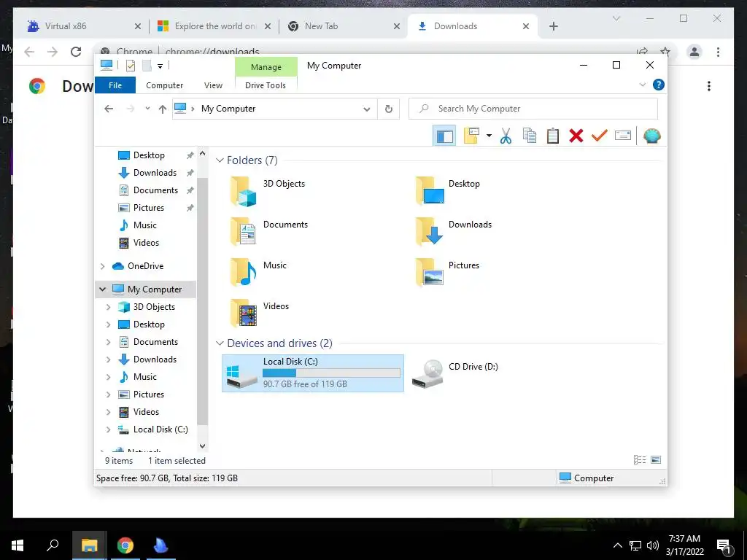Open the Drive Tools ribbon tab
The height and width of the screenshot is (560, 747).
point(266,85)
